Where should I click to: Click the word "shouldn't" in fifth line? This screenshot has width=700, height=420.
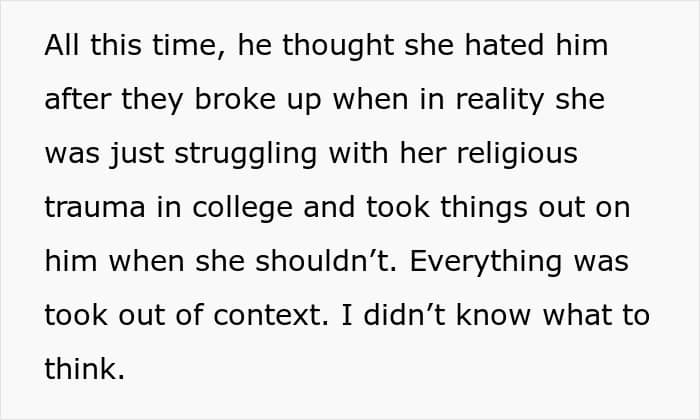click(x=326, y=261)
